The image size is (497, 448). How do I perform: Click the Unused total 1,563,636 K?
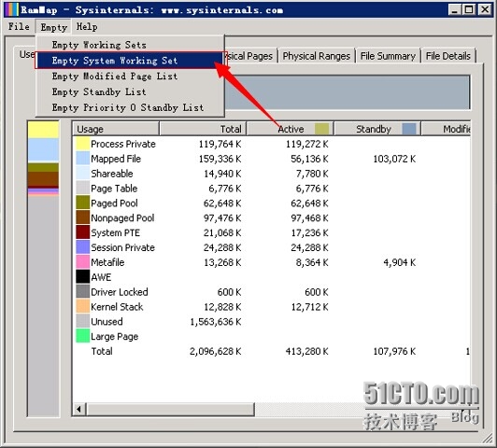tap(215, 322)
